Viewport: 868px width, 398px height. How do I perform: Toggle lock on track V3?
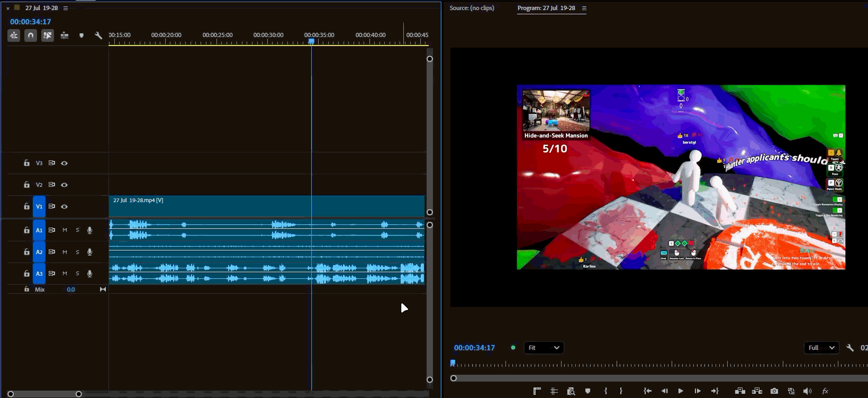pos(26,163)
